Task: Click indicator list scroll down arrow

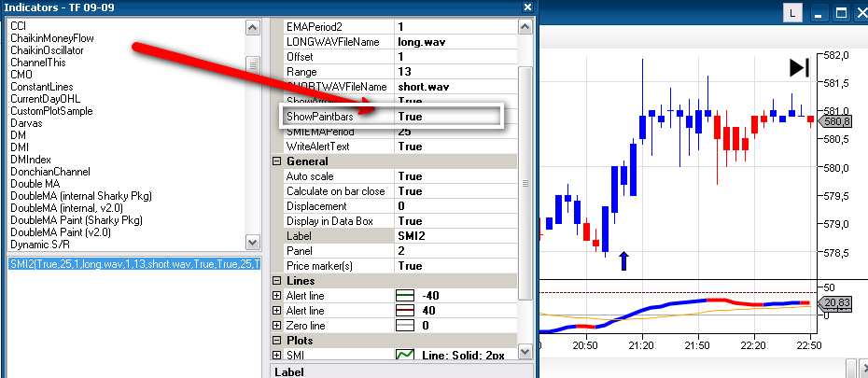Action: point(252,242)
